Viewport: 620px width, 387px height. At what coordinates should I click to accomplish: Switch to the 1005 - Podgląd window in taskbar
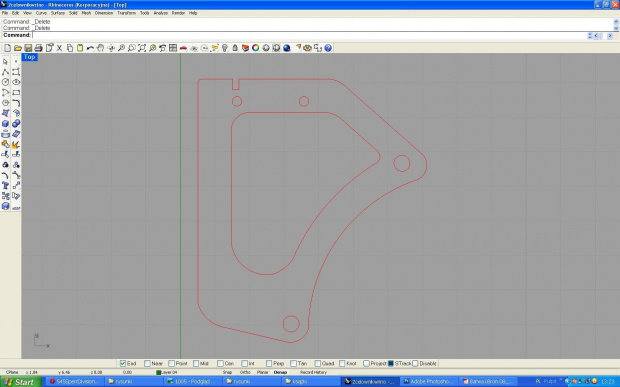click(x=193, y=382)
